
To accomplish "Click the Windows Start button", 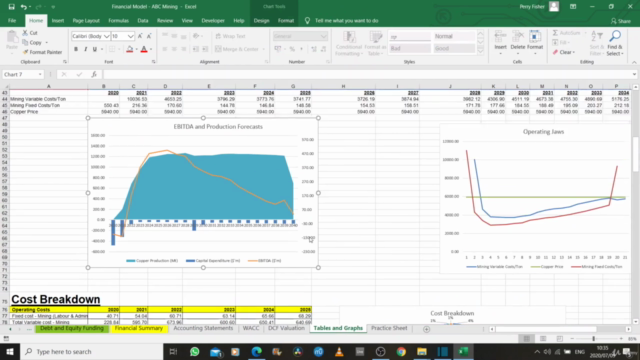I will coord(9,351).
